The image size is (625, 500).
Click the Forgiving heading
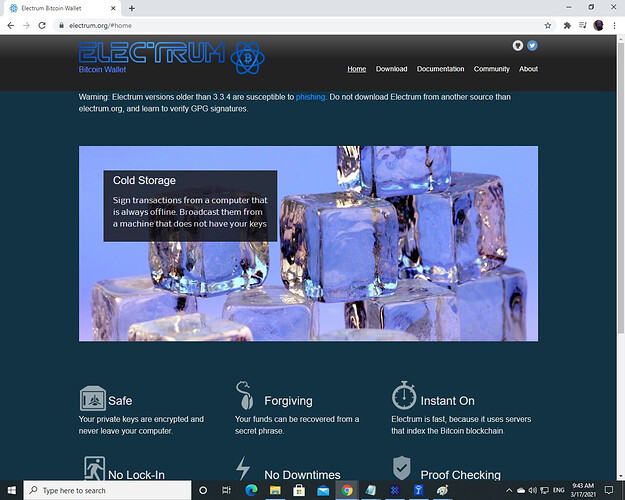tap(288, 401)
